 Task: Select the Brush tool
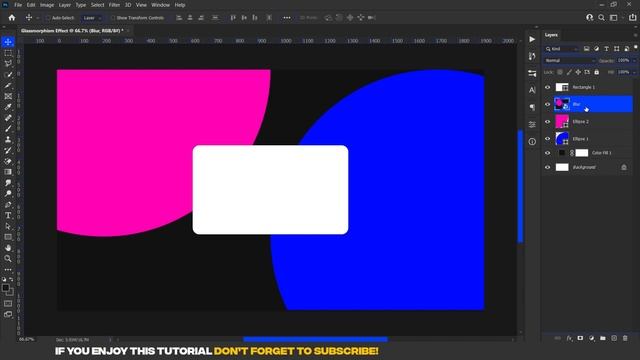8,129
